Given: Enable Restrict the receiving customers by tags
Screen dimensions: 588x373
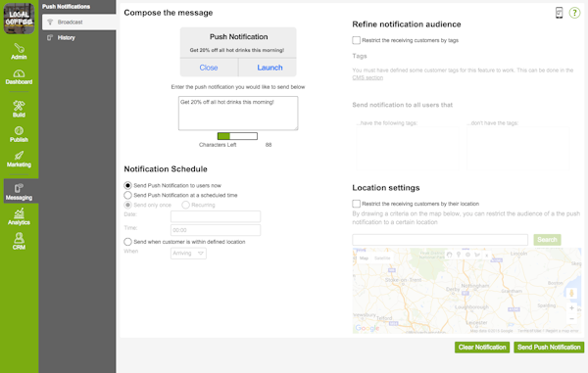Looking at the screenshot, I should [357, 40].
